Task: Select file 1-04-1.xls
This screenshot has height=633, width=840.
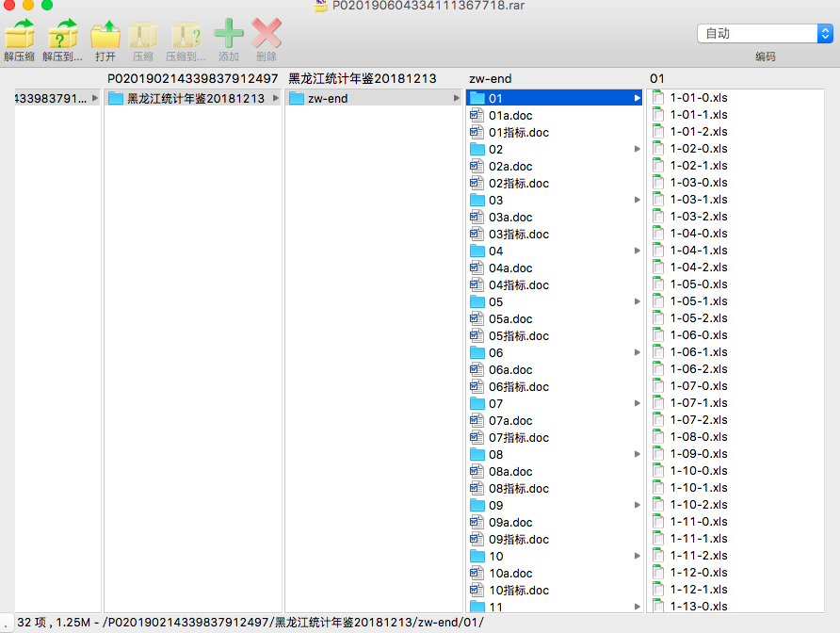Action: pyautogui.click(x=735, y=251)
